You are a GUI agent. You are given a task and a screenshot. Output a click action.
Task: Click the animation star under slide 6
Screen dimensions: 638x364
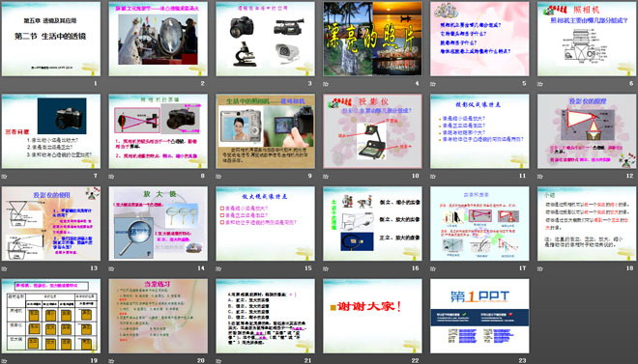click(540, 84)
